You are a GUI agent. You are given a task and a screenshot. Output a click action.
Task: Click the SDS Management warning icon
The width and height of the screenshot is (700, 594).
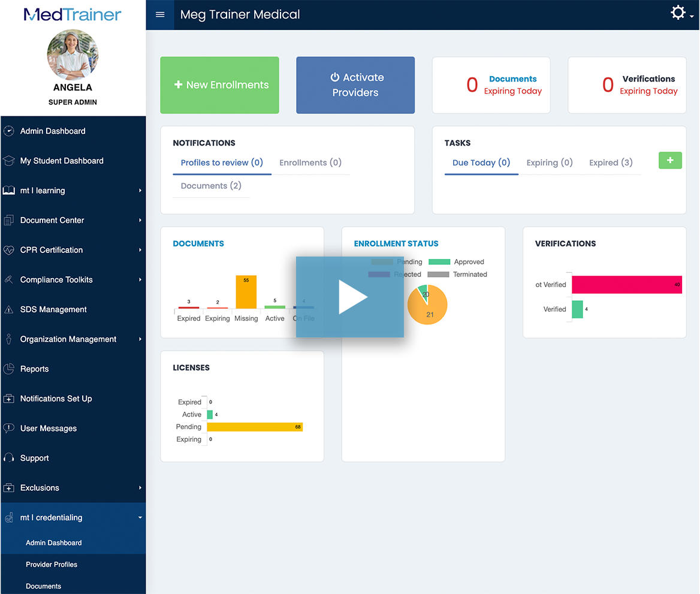8,309
